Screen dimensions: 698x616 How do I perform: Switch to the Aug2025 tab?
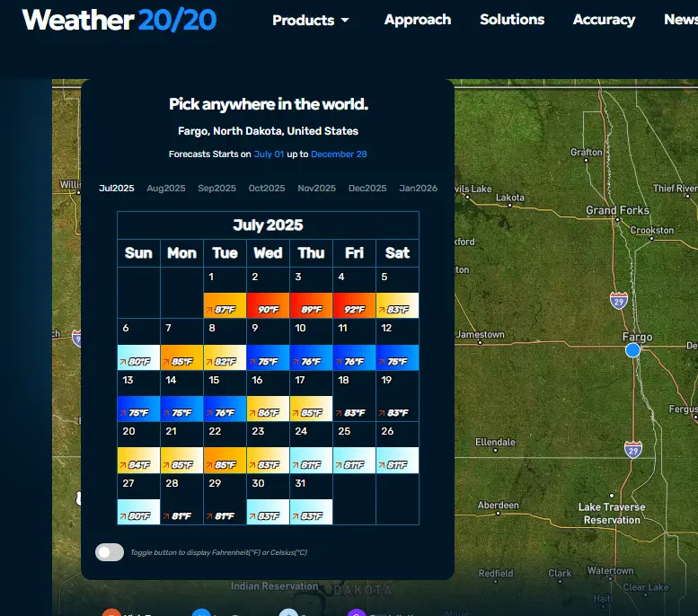point(166,189)
